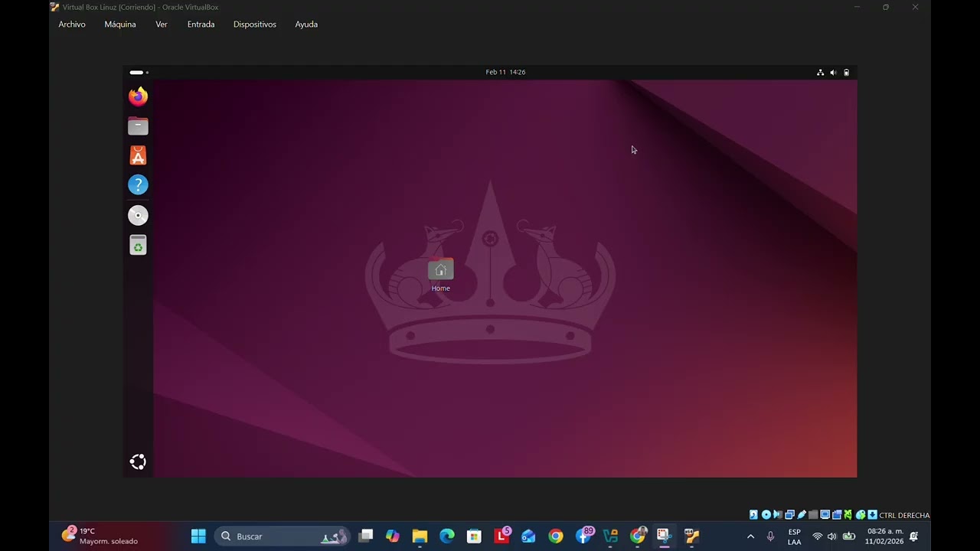Open the app with badge 89 on taskbar
This screenshot has width=980, height=551.
584,536
